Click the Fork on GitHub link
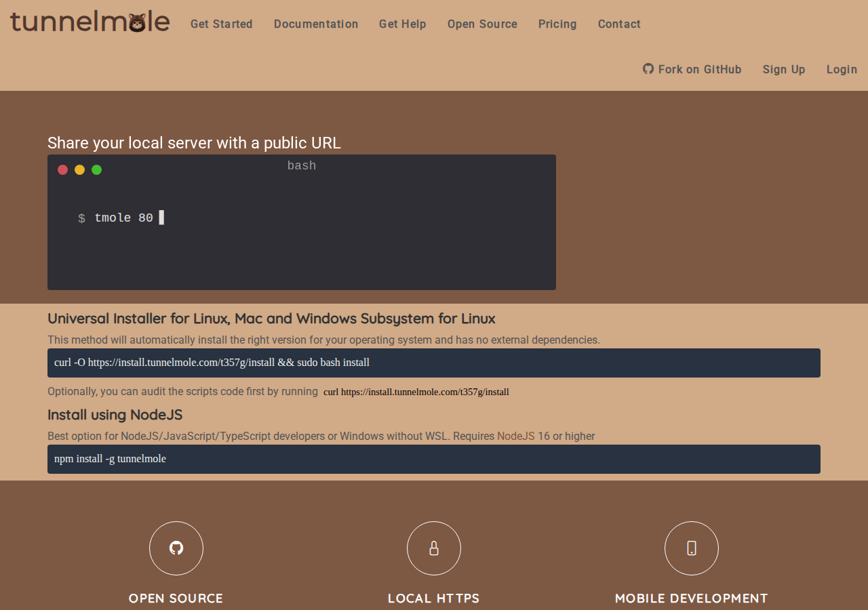868x610 pixels. (692, 69)
